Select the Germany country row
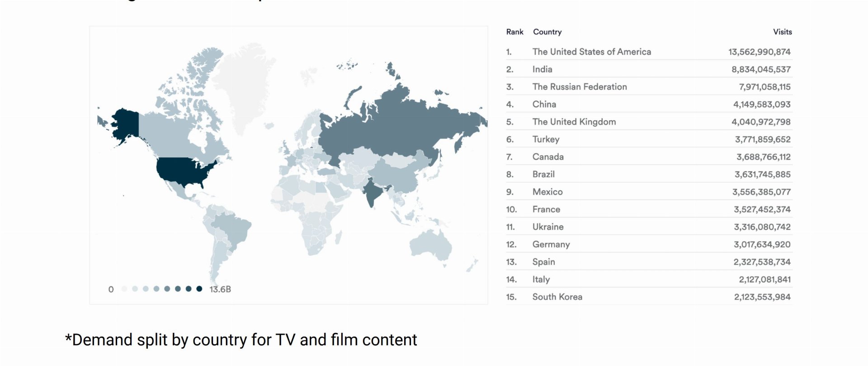868x366 pixels. [x=649, y=244]
